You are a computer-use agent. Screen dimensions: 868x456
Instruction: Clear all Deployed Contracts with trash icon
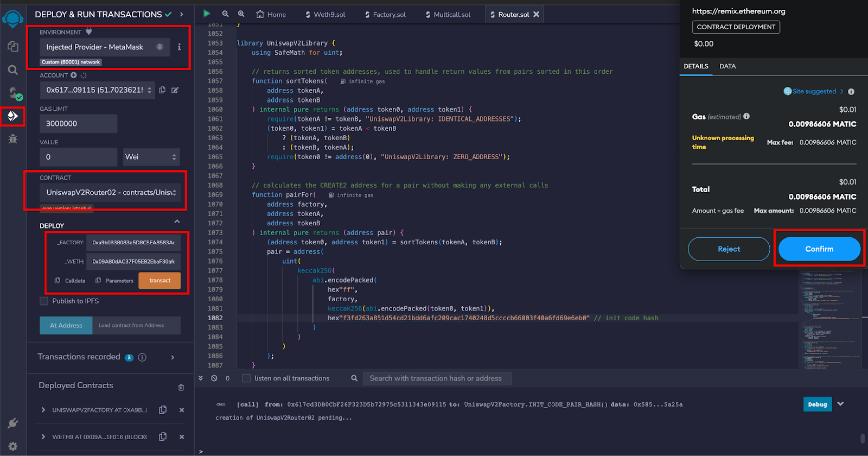coord(181,388)
